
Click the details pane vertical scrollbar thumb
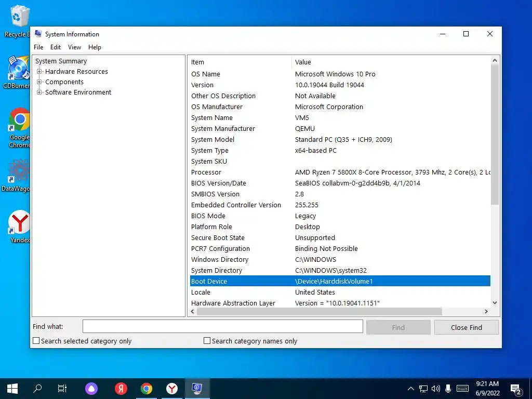(495, 135)
